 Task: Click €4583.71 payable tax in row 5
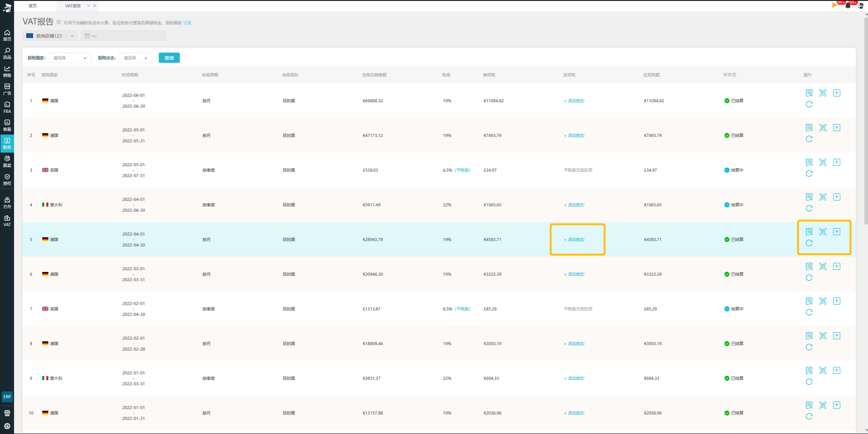[x=652, y=239]
